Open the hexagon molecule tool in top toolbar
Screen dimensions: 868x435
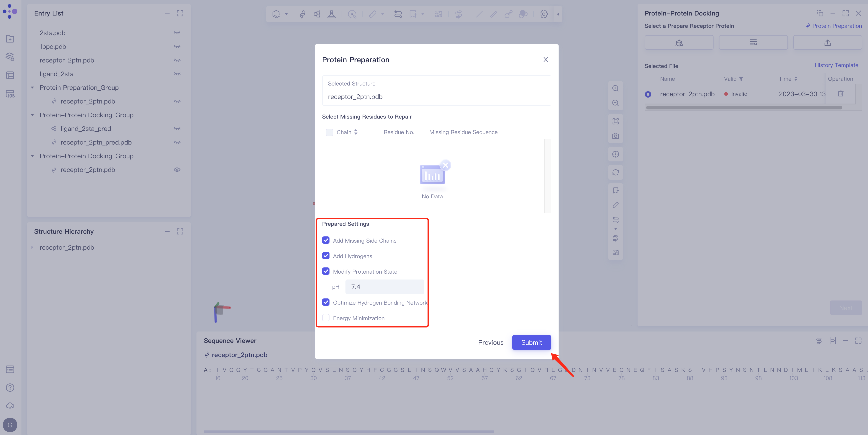click(x=276, y=14)
